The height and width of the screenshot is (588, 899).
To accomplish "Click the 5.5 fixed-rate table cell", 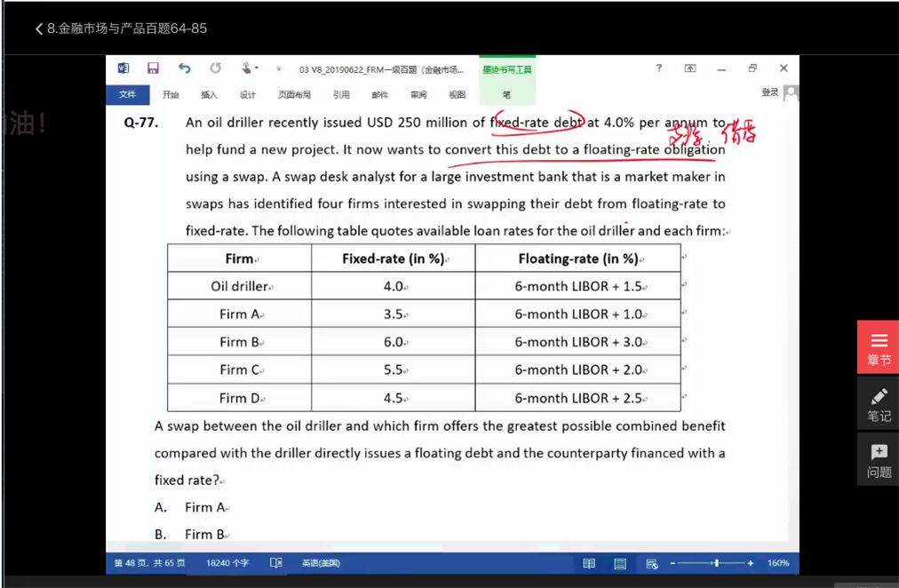I will pyautogui.click(x=394, y=370).
